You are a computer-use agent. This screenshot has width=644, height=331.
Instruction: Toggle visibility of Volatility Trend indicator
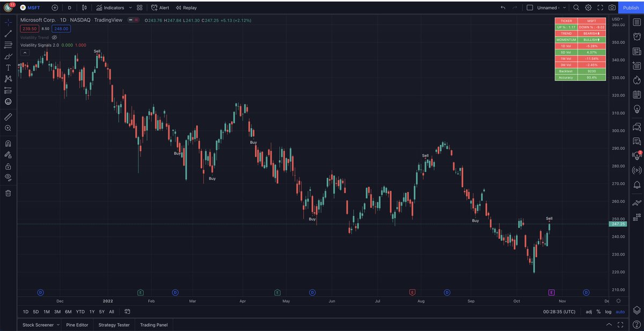click(54, 38)
